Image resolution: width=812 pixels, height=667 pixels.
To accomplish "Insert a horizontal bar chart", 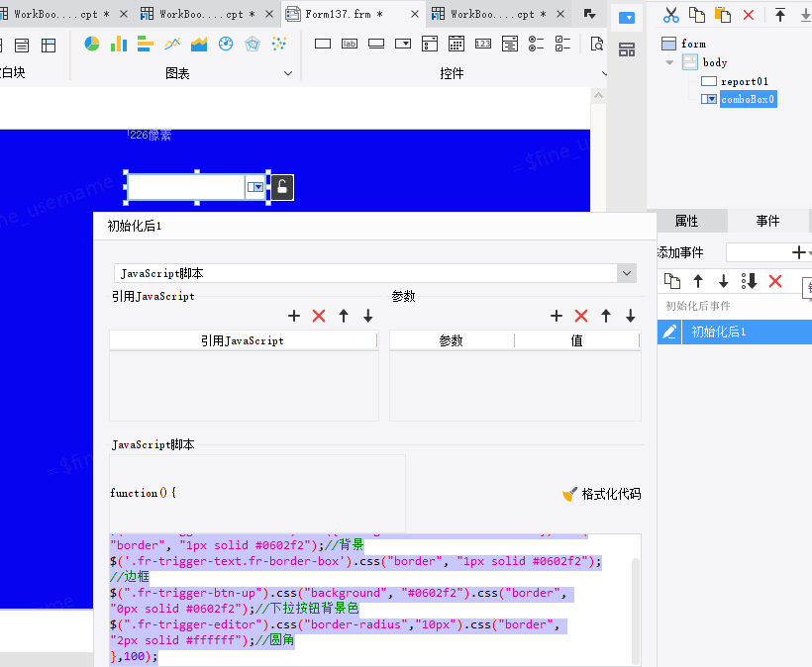I will point(146,44).
